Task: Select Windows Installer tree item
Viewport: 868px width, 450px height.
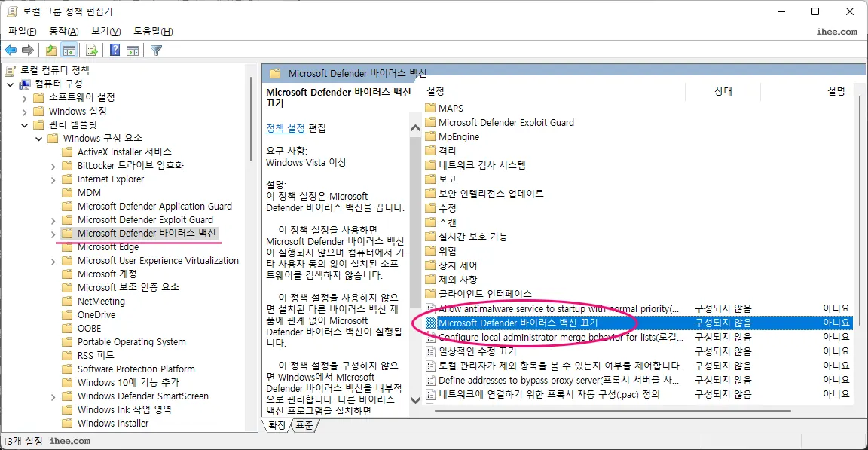Action: pos(113,424)
